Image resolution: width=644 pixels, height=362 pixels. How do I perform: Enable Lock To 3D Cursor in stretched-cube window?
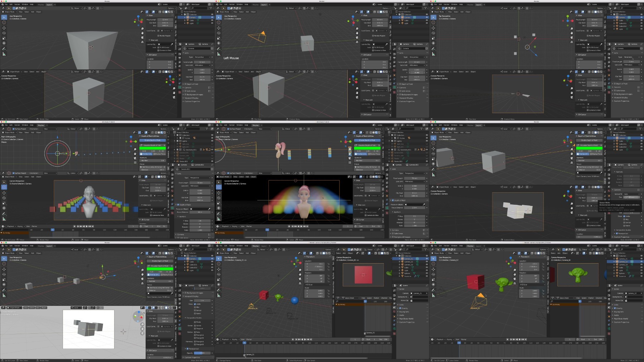pos(158,47)
